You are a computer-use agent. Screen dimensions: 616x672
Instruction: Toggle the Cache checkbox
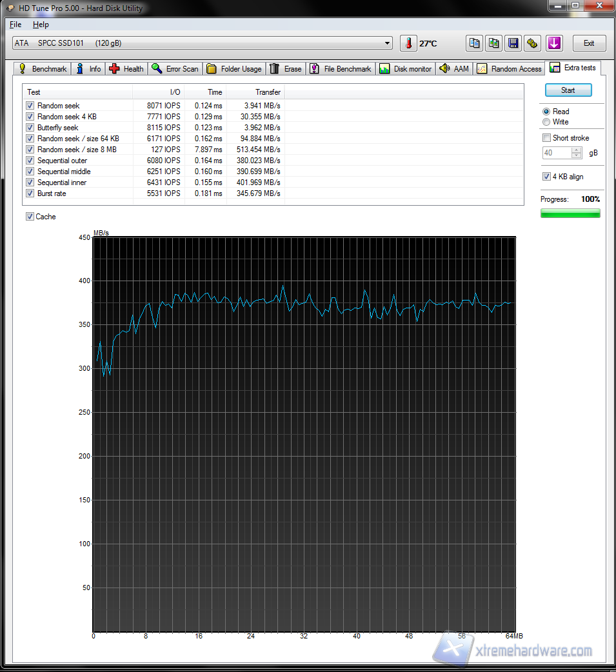coord(30,217)
